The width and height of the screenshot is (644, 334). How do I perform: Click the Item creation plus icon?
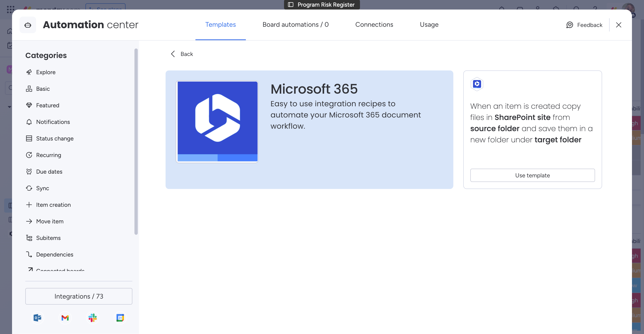[x=29, y=205]
